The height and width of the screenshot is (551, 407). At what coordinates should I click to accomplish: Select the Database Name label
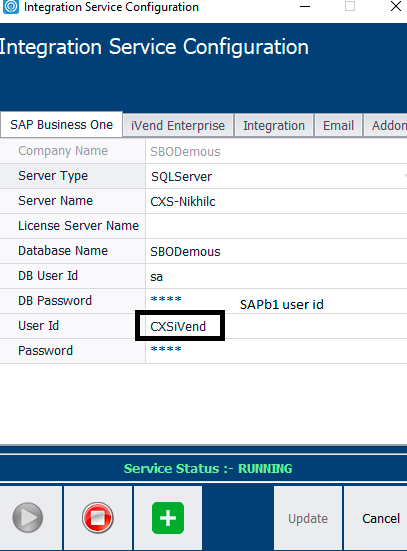coord(63,251)
